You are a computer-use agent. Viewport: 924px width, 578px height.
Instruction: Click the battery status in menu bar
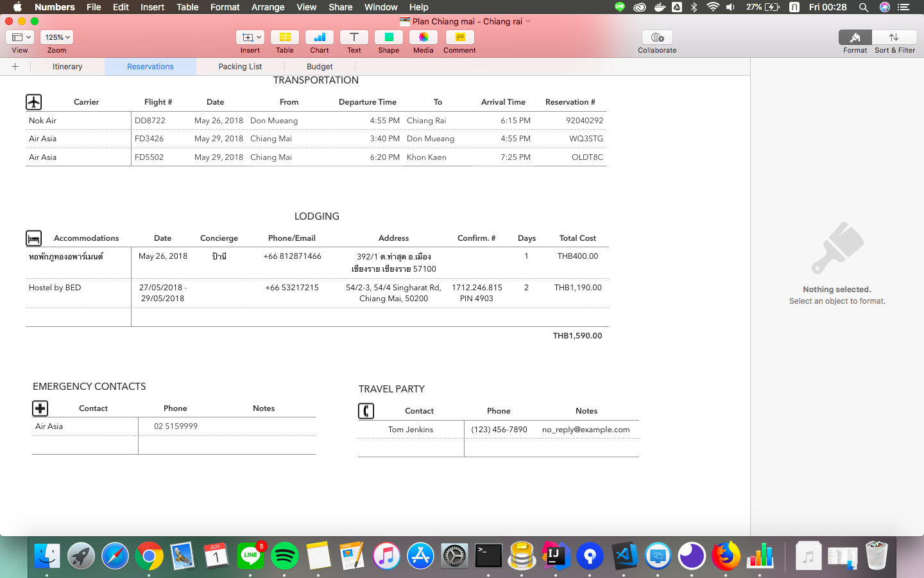tap(763, 7)
